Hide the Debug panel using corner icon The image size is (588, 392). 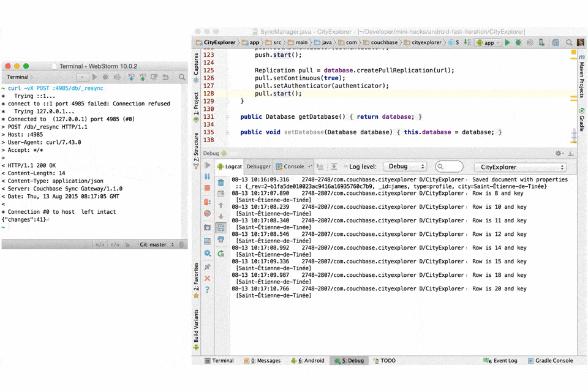coord(571,153)
